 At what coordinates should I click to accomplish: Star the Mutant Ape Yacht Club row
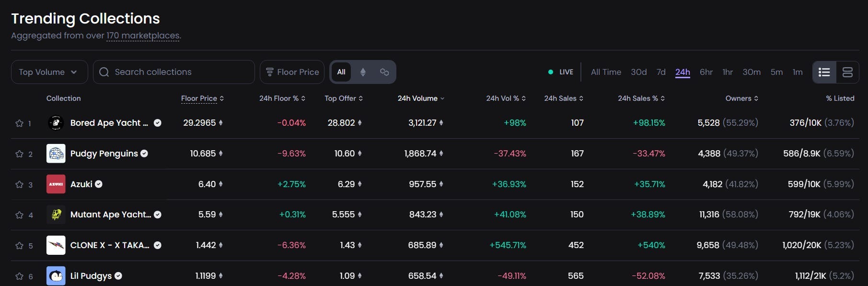point(19,215)
